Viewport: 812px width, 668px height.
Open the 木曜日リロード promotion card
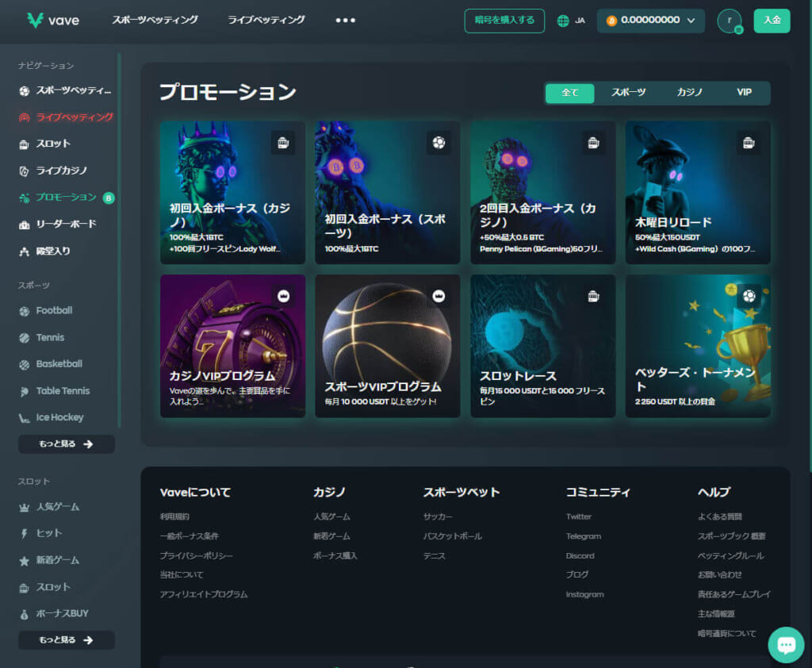698,192
